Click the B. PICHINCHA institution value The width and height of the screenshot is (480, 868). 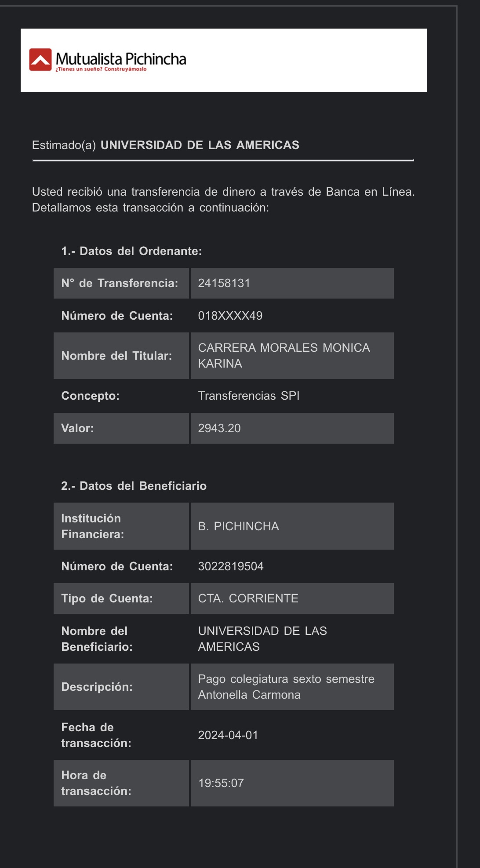pos(238,526)
